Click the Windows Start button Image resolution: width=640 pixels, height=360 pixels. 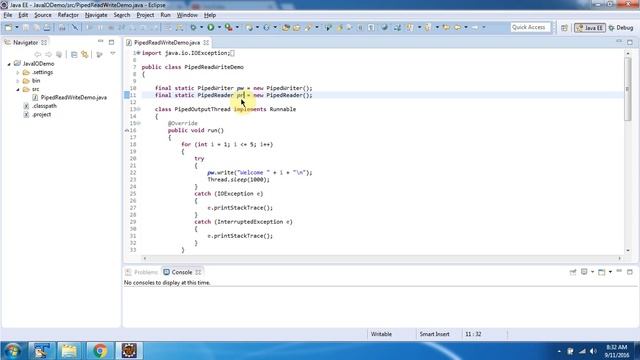(x=13, y=351)
